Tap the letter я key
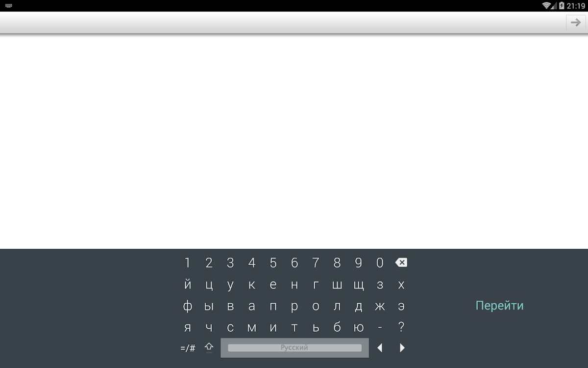This screenshot has height=368, width=588. tap(187, 327)
